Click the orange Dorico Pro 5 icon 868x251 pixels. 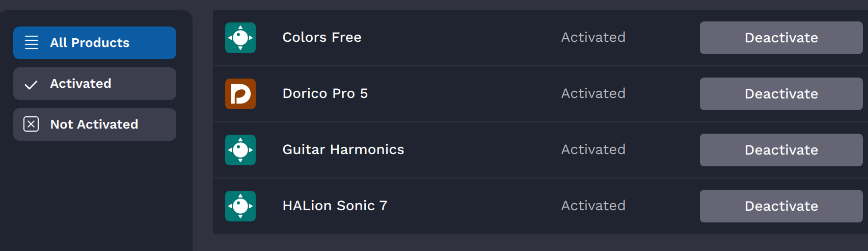pyautogui.click(x=240, y=94)
